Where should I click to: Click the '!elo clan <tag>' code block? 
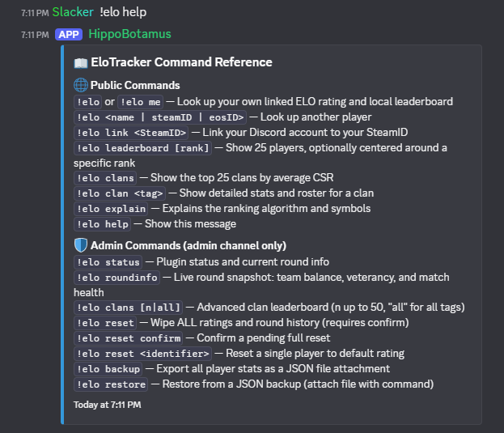click(x=120, y=193)
